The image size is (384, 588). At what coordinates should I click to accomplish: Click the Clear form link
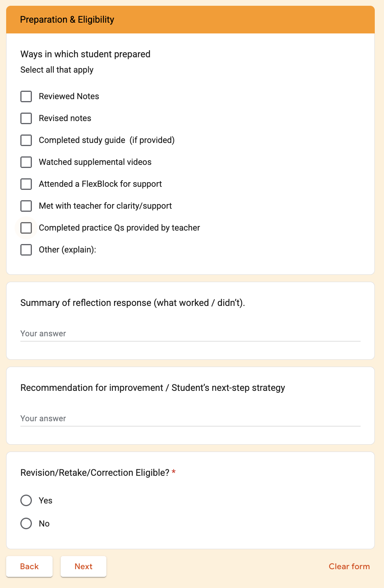click(349, 566)
